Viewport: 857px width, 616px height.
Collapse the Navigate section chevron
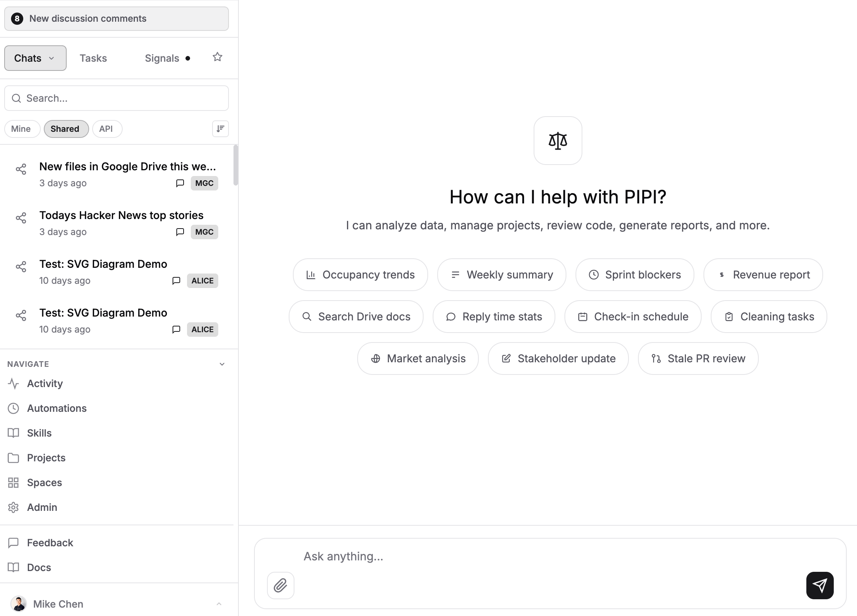click(x=222, y=364)
